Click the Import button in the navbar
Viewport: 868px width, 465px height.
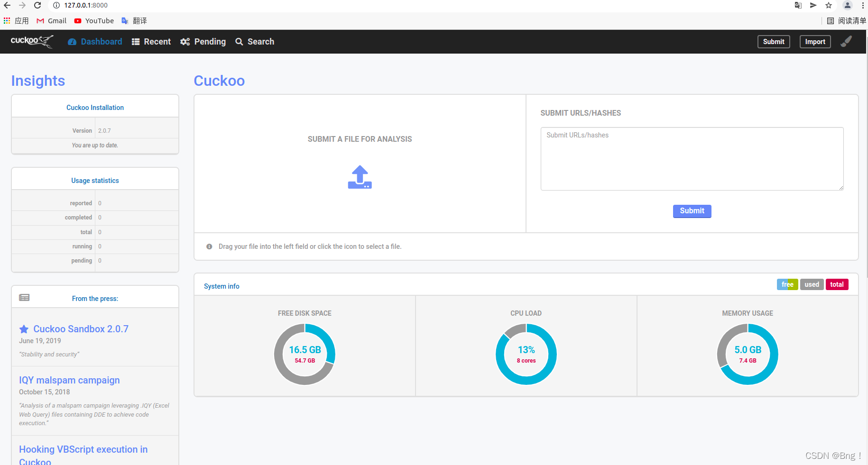point(815,42)
